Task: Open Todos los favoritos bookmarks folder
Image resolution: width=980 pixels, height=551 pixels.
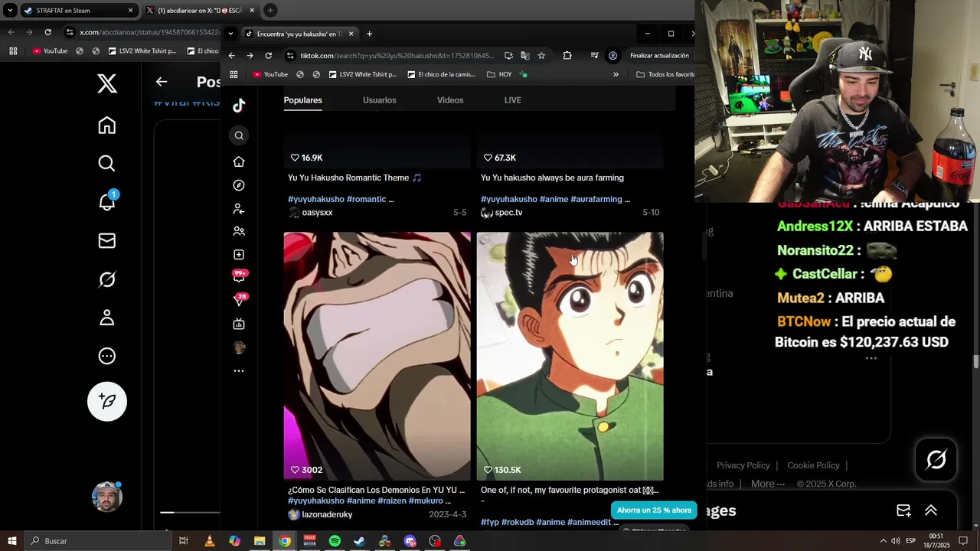Action: [x=665, y=74]
